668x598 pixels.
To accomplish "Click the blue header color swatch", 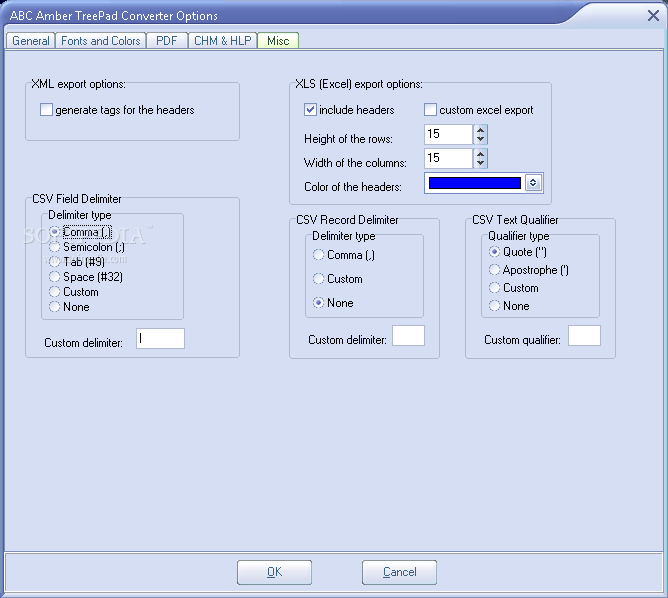I will [x=475, y=183].
